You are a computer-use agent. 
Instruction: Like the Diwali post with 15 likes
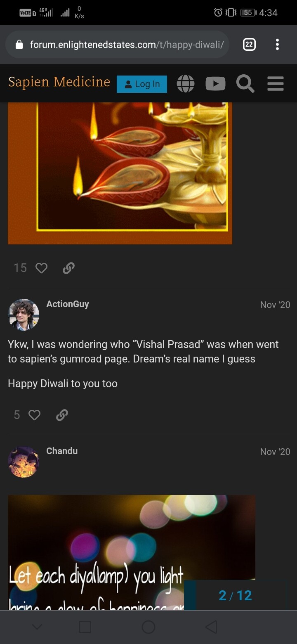41,268
